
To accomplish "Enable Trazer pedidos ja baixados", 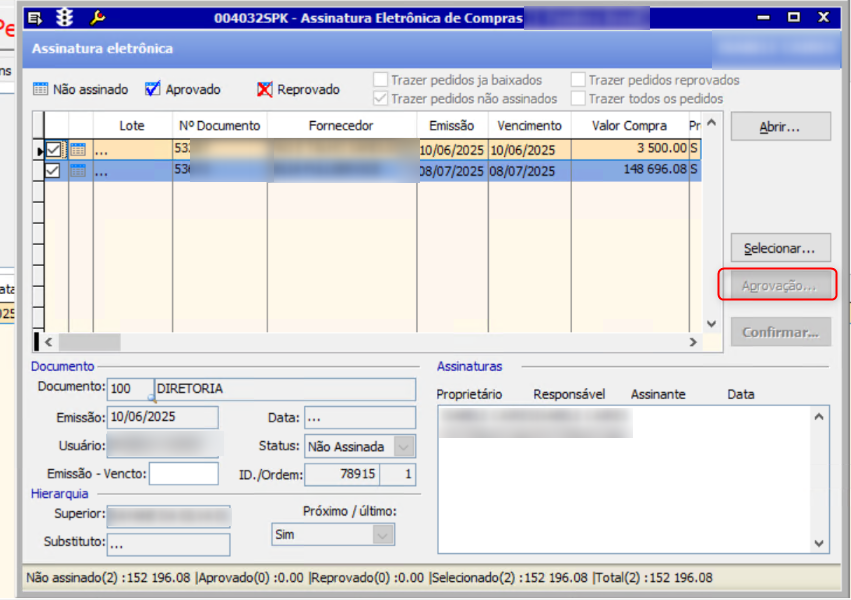I will click(x=380, y=80).
